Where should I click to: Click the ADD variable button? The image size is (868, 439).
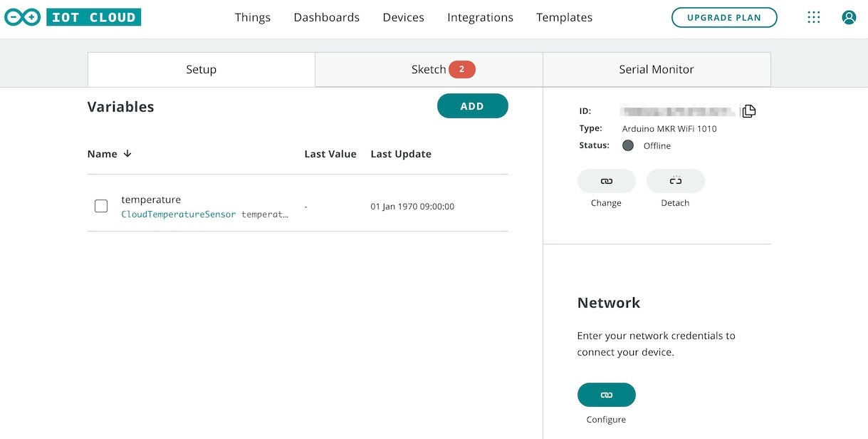pyautogui.click(x=473, y=106)
